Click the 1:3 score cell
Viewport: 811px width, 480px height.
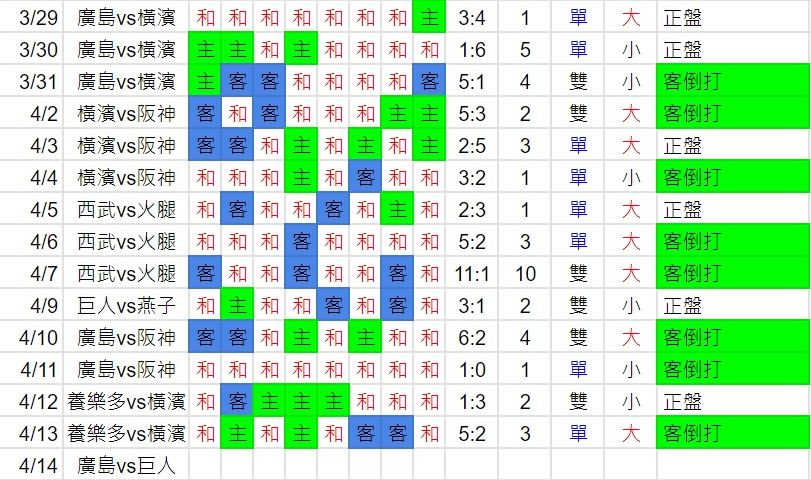point(472,402)
